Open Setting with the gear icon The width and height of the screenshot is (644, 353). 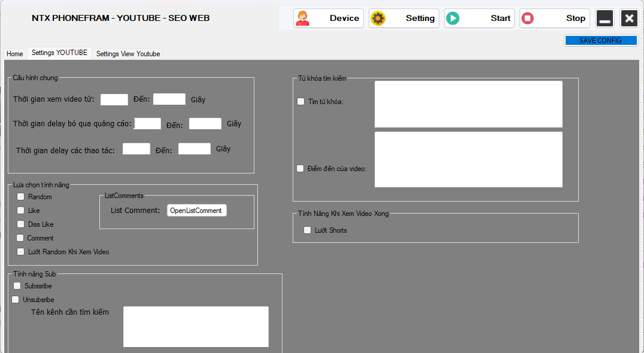pyautogui.click(x=403, y=18)
